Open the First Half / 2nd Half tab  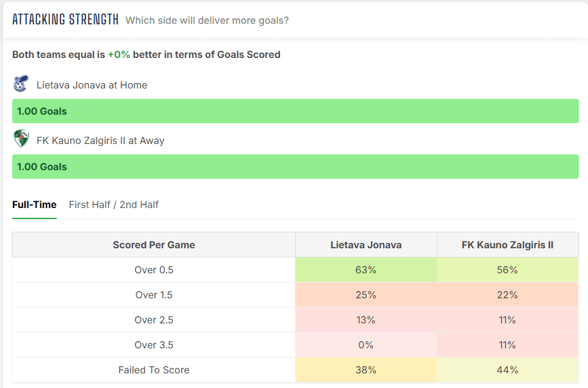113,205
